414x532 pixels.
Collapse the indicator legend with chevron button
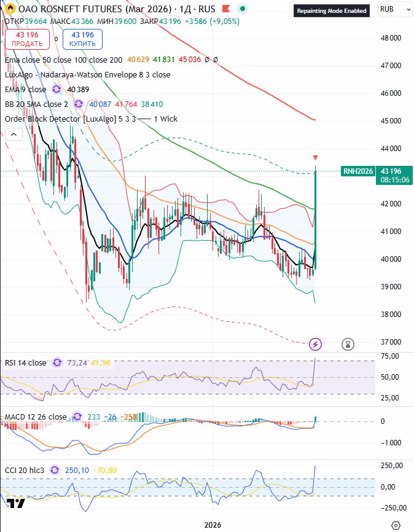pos(14,135)
